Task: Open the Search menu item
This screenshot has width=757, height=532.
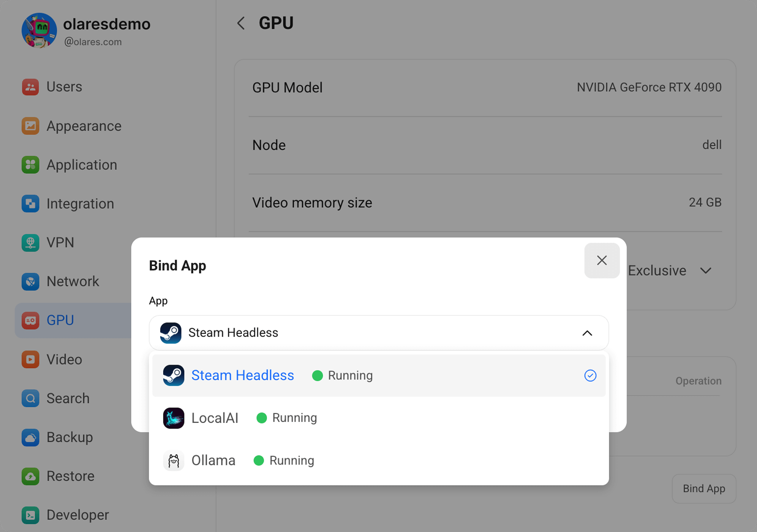Action: point(68,398)
